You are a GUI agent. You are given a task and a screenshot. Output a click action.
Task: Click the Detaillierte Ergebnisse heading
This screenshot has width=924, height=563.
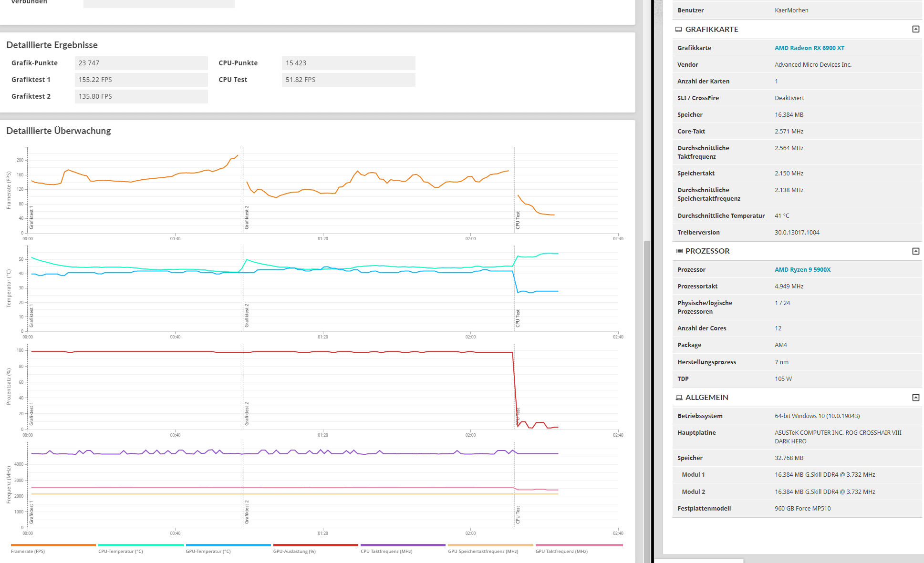[52, 45]
